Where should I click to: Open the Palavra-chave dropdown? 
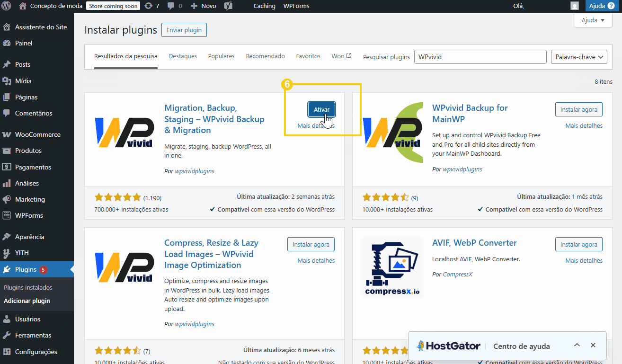[579, 57]
